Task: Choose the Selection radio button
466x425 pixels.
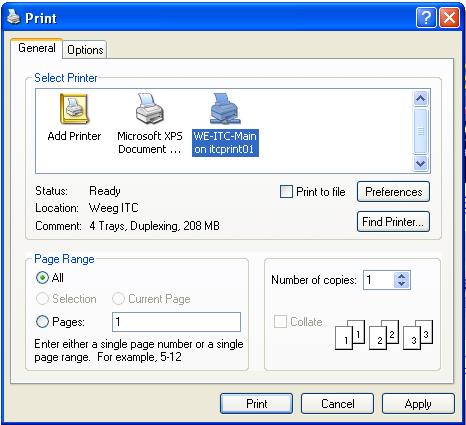Action: pyautogui.click(x=42, y=299)
